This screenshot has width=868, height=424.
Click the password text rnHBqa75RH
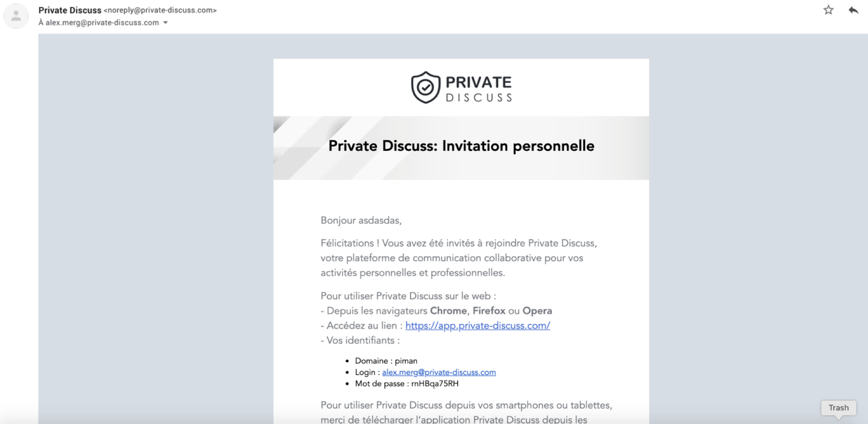(434, 384)
